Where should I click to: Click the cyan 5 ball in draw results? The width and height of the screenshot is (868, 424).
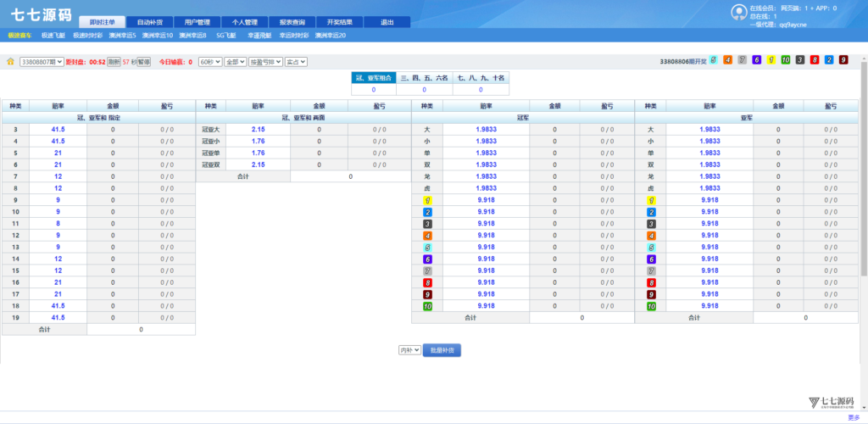tap(713, 60)
